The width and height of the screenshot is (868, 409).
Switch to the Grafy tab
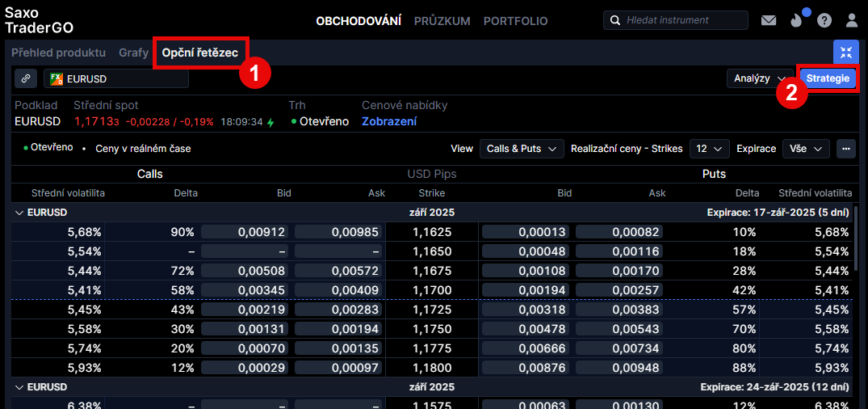(x=133, y=53)
